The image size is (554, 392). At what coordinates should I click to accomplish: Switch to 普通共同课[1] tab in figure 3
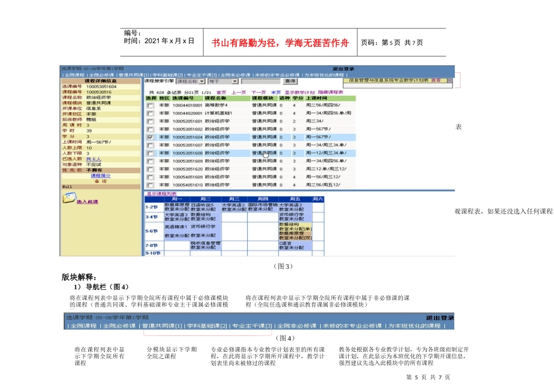(134, 75)
